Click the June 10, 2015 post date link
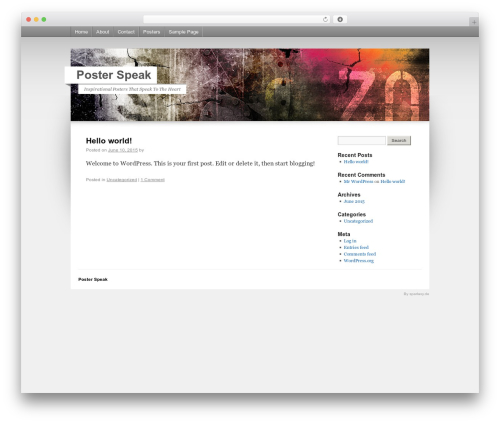 123,150
